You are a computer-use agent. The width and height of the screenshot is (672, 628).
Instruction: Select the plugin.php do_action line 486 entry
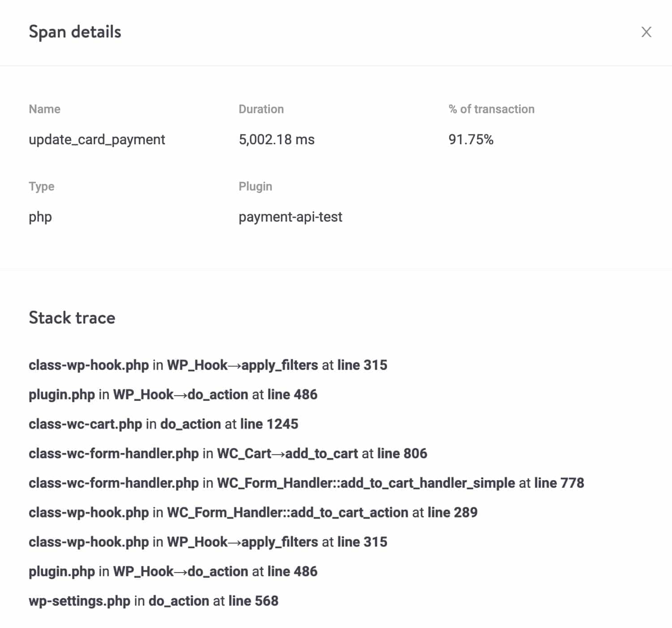pos(173,395)
